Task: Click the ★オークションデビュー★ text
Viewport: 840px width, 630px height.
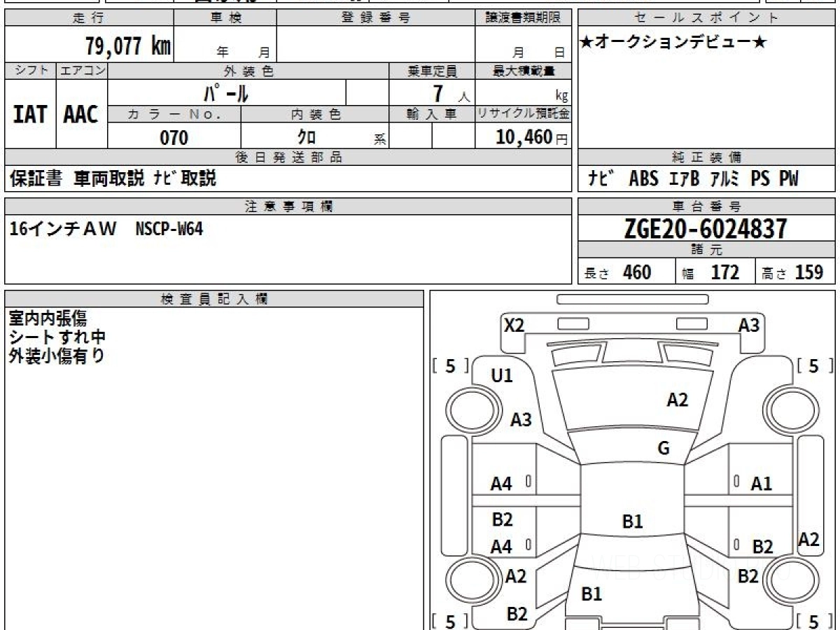Action: pos(673,43)
